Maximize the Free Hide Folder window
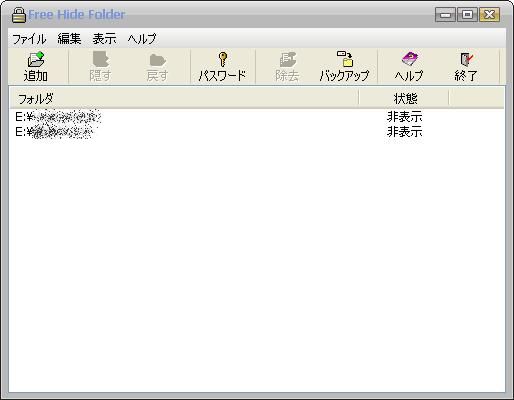Image resolution: width=514 pixels, height=400 pixels. point(467,15)
